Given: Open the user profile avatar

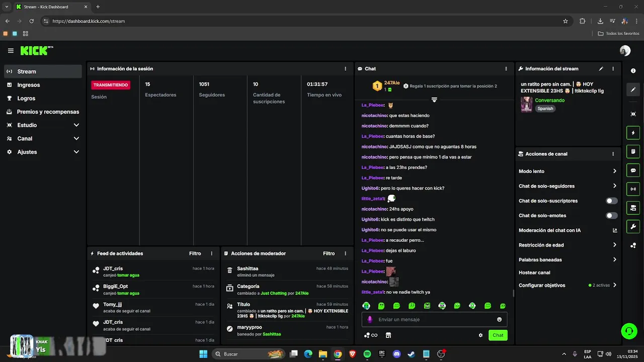Looking at the screenshot, I should 625,51.
